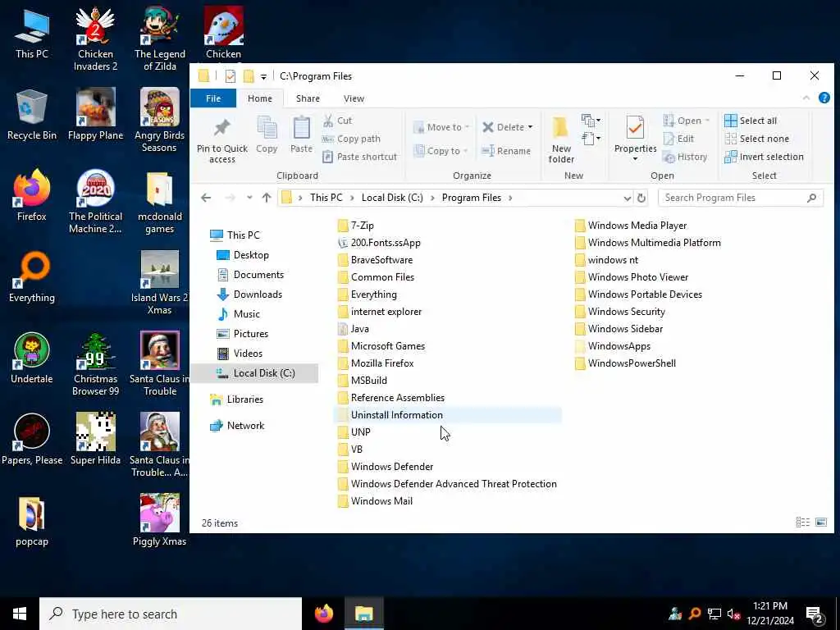Screen dimensions: 840x630
Task: Select Downloads in navigation pane
Action: pos(257,294)
